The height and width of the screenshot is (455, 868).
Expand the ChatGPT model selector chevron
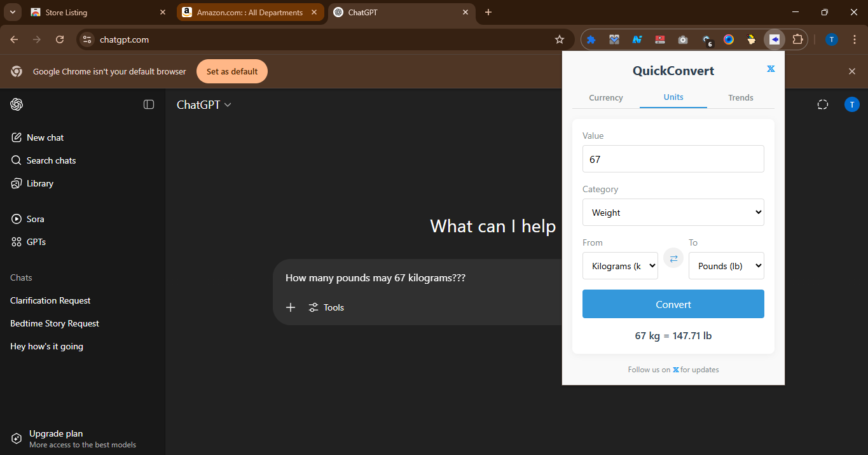click(228, 104)
